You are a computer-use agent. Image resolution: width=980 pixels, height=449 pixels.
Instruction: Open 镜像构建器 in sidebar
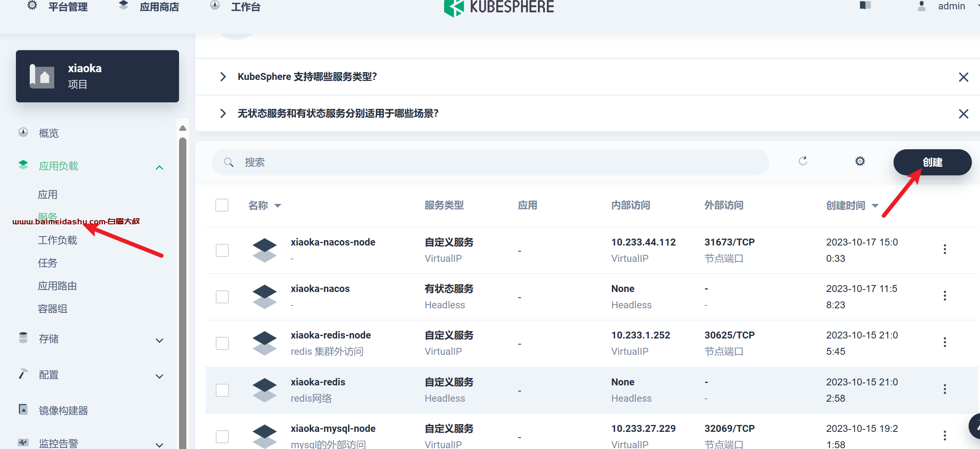click(63, 411)
